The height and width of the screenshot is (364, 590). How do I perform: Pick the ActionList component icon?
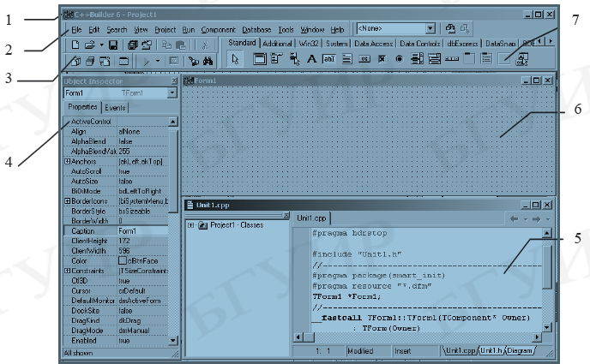pyautogui.click(x=522, y=59)
